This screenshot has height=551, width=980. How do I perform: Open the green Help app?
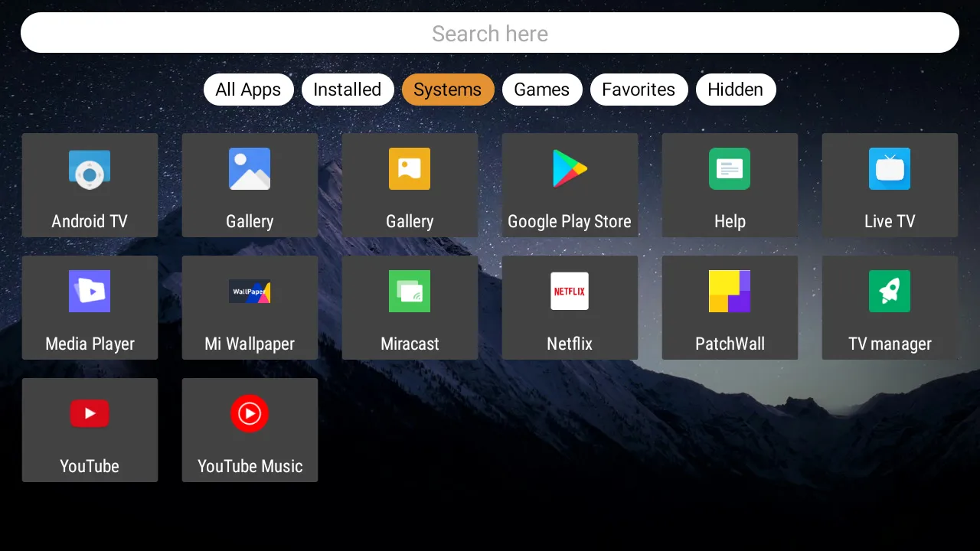click(730, 185)
